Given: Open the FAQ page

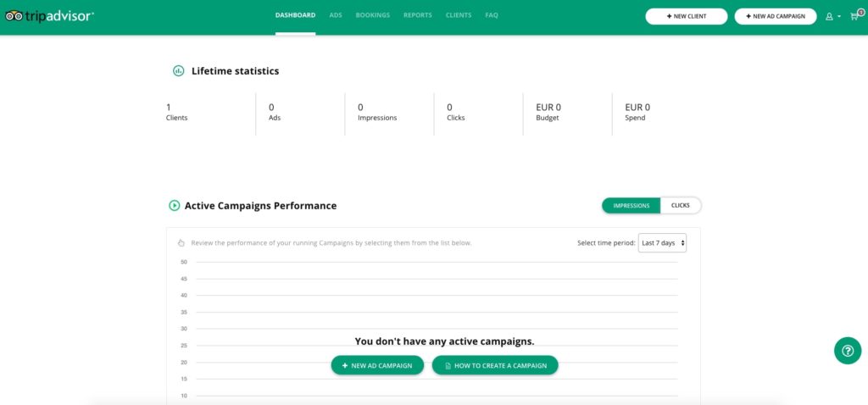Looking at the screenshot, I should tap(492, 15).
